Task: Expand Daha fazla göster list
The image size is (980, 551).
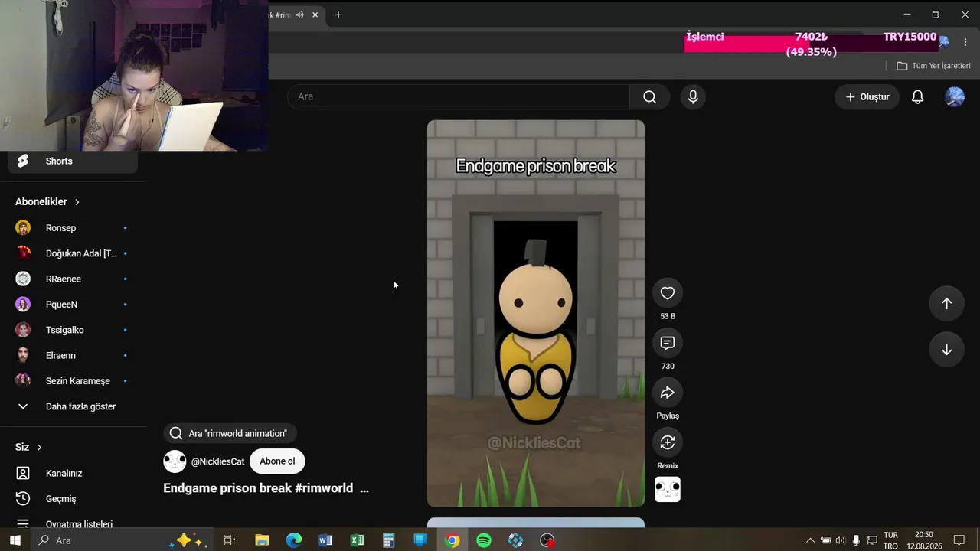Action: [x=73, y=406]
